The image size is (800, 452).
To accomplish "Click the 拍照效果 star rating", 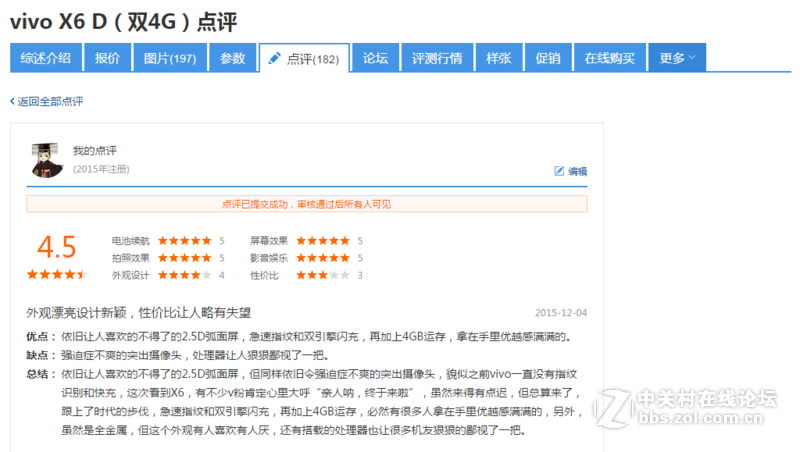I will [185, 258].
